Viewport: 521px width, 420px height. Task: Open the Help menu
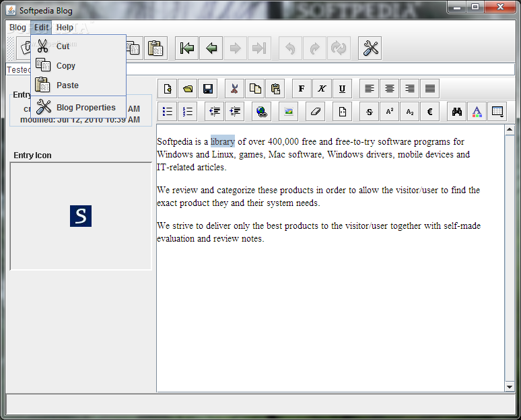point(65,28)
